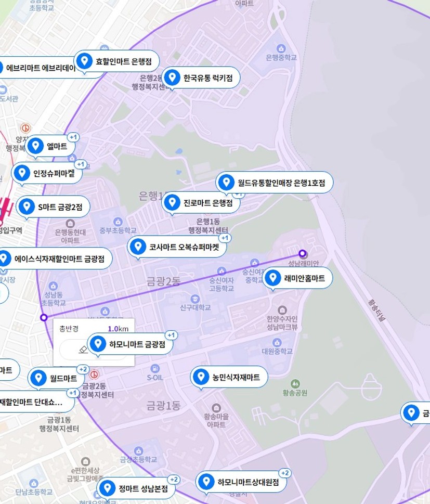Click the radius edge handle near 성남동 초등학교

point(44,318)
